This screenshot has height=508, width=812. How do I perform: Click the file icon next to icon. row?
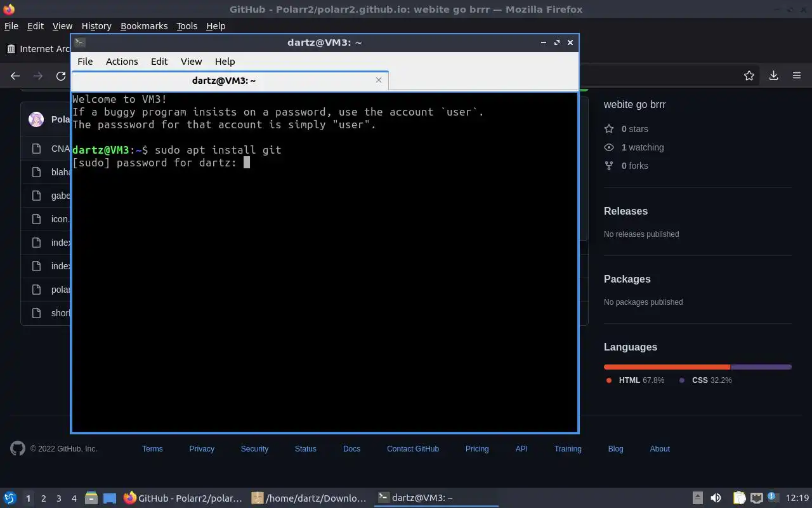[x=37, y=219]
